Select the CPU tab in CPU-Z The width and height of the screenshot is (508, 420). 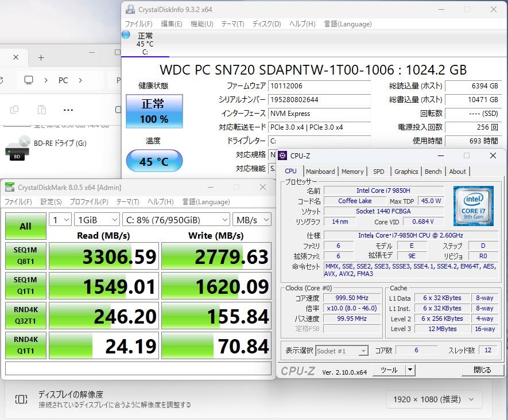pyautogui.click(x=290, y=172)
